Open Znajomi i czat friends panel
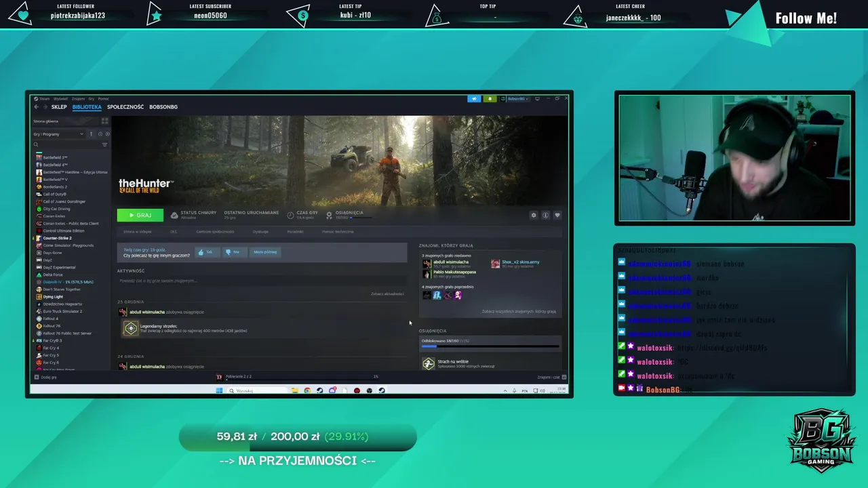This screenshot has height=488, width=868. coord(551,377)
